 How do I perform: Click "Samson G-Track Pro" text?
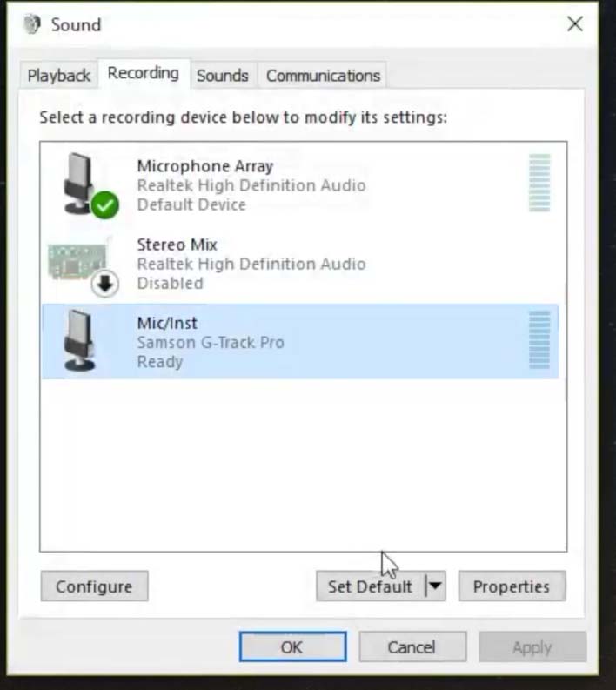(x=211, y=342)
